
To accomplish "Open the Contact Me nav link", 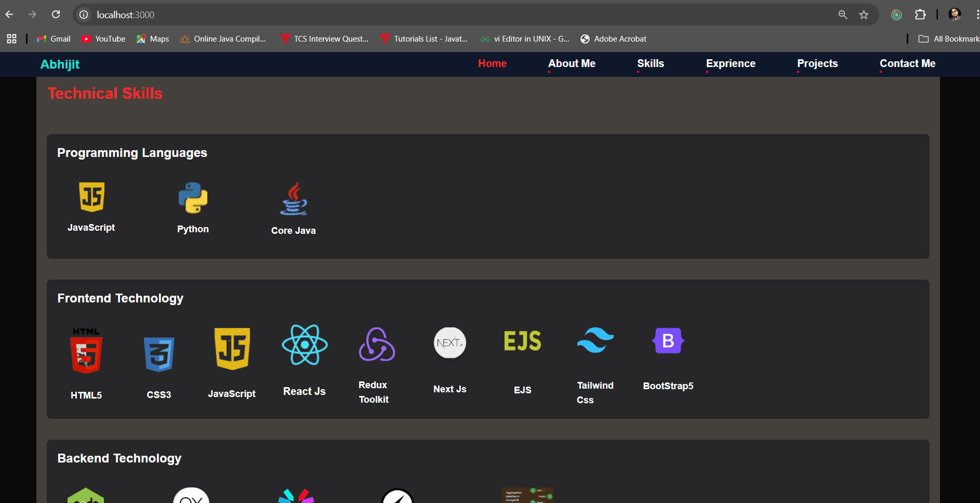I will click(x=908, y=63).
